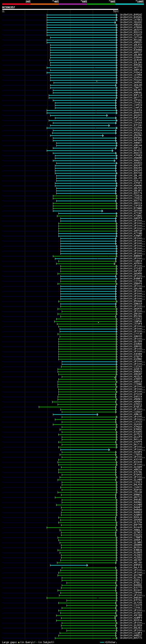Click hit label UniRef100_A9TR00
The width and height of the screenshot is (146, 644).
(131, 263)
